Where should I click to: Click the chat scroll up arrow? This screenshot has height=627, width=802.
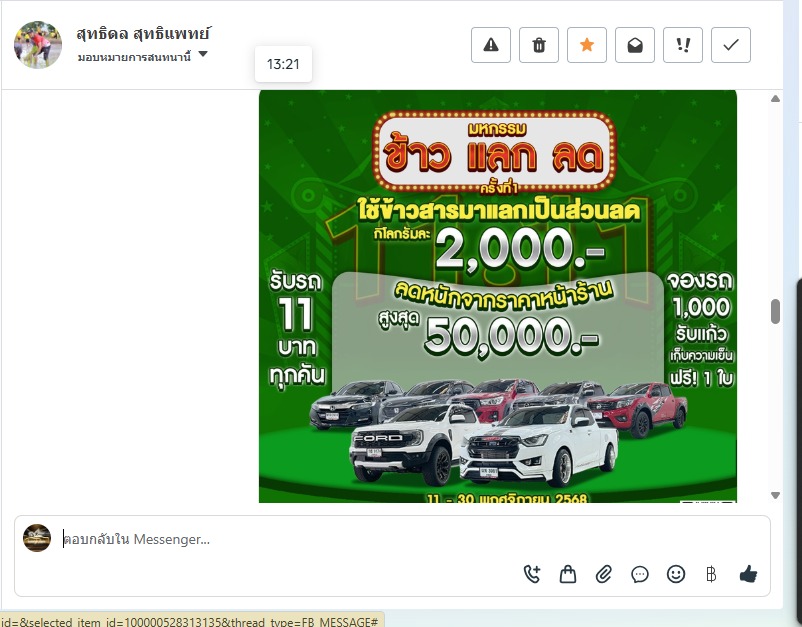coord(775,99)
